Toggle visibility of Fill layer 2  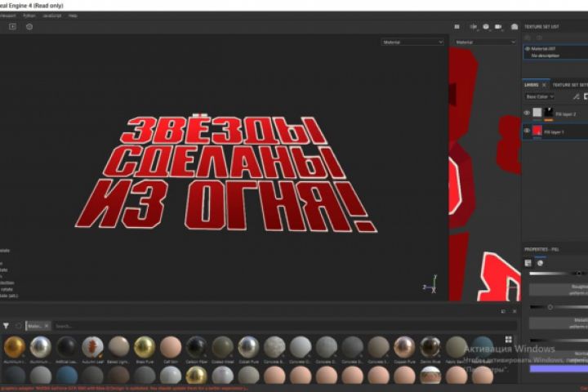click(527, 113)
